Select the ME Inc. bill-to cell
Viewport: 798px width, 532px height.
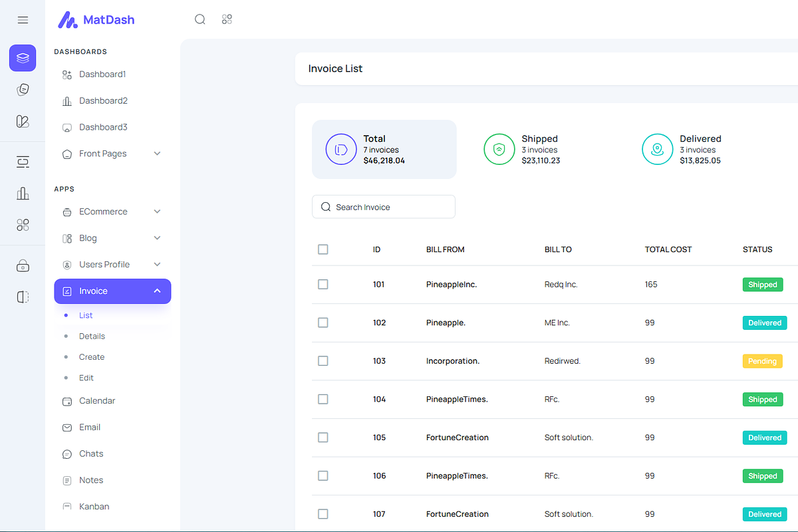coord(557,323)
